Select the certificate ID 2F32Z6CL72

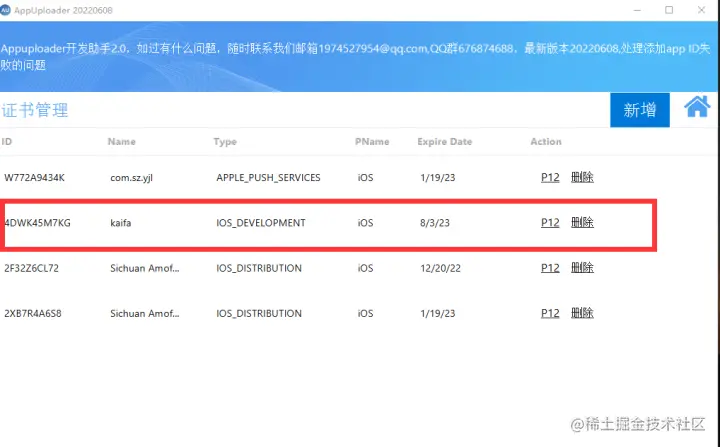click(32, 268)
